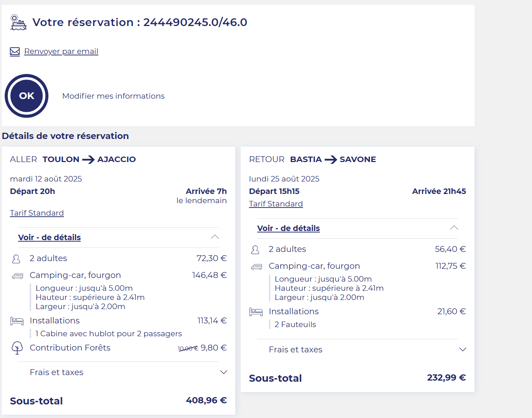Expand Frais et taxes in Aller card
Screen dimensions: 532x418
tap(223, 372)
